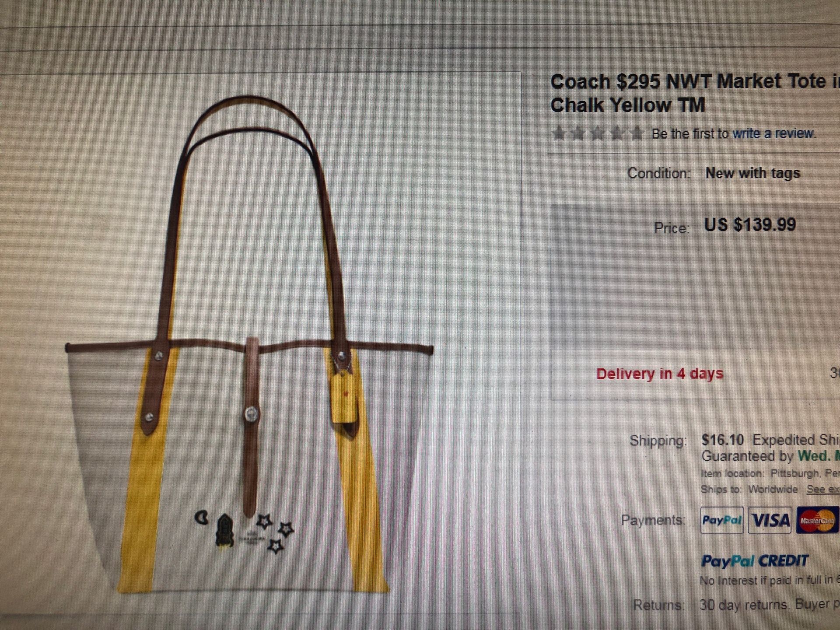This screenshot has height=630, width=840.
Task: Click the MasterCard payment icon
Action: [817, 521]
